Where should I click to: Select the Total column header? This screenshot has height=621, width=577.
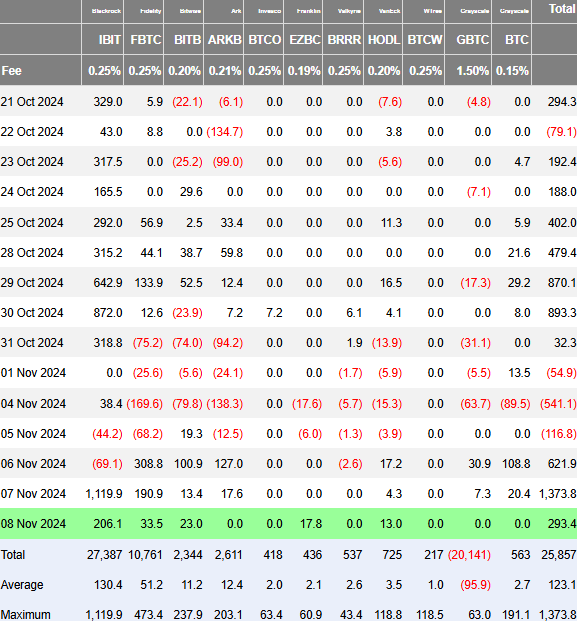562,8
